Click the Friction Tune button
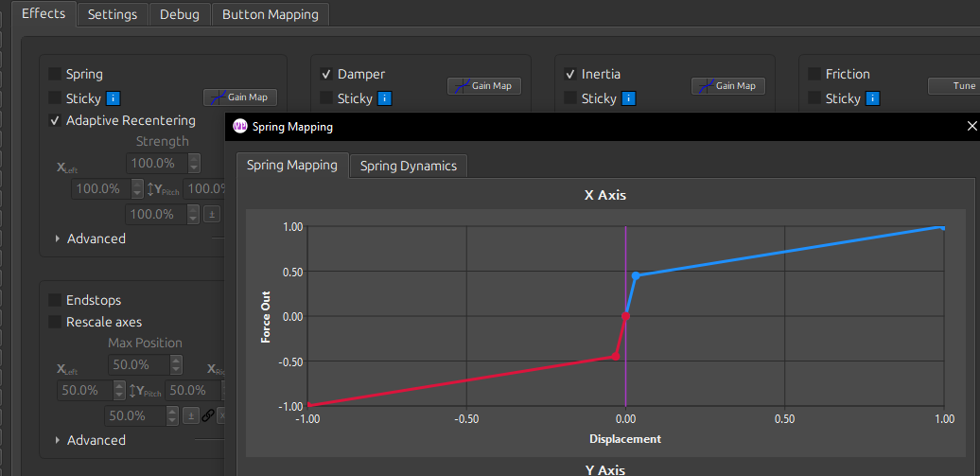The height and width of the screenshot is (476, 980). [x=954, y=86]
